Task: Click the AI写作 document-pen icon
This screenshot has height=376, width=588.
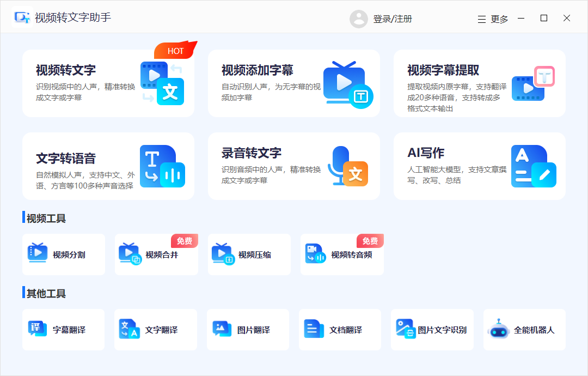Action: coord(533,166)
